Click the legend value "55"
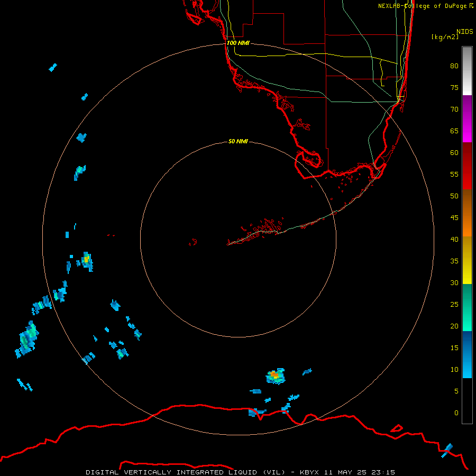This screenshot has width=476, height=476. click(454, 174)
